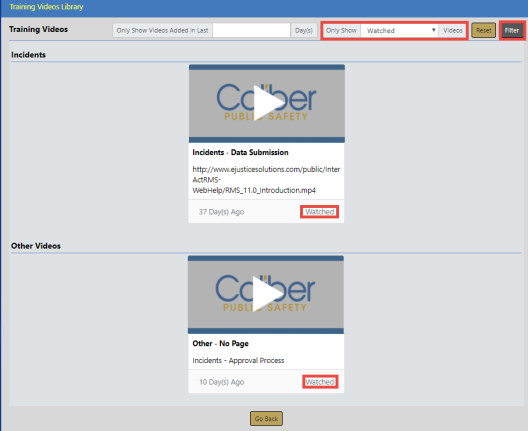
Task: Focus the days added input field
Action: pos(251,30)
